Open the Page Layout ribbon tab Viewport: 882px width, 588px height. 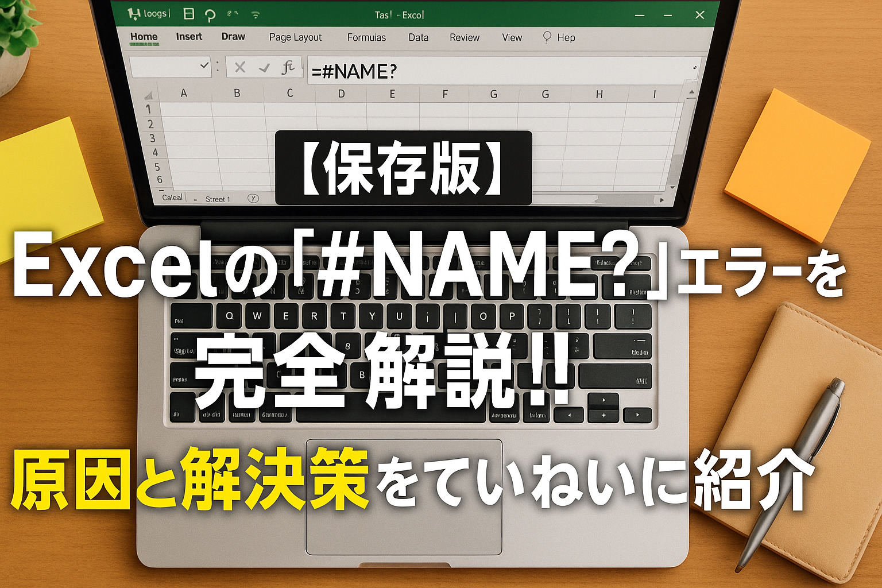(x=295, y=37)
